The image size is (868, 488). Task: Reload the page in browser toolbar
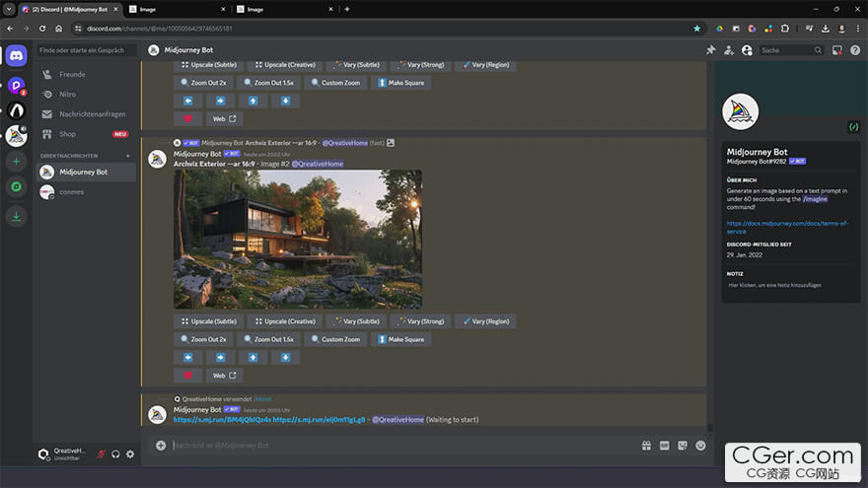(x=42, y=29)
